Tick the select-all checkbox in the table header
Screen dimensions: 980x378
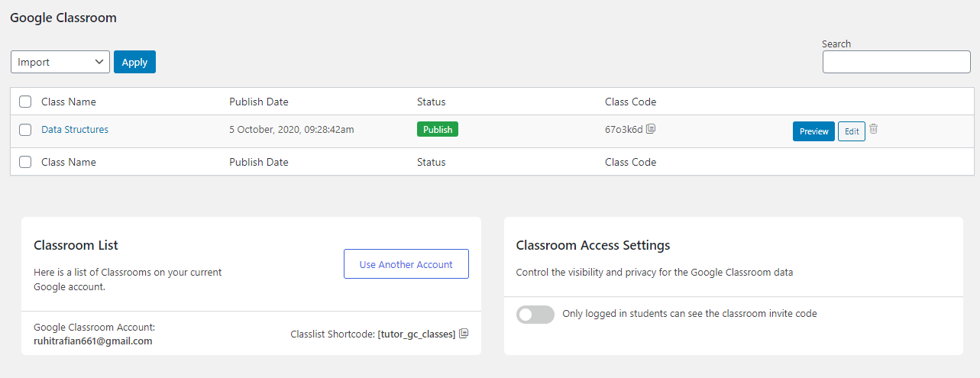pos(25,102)
